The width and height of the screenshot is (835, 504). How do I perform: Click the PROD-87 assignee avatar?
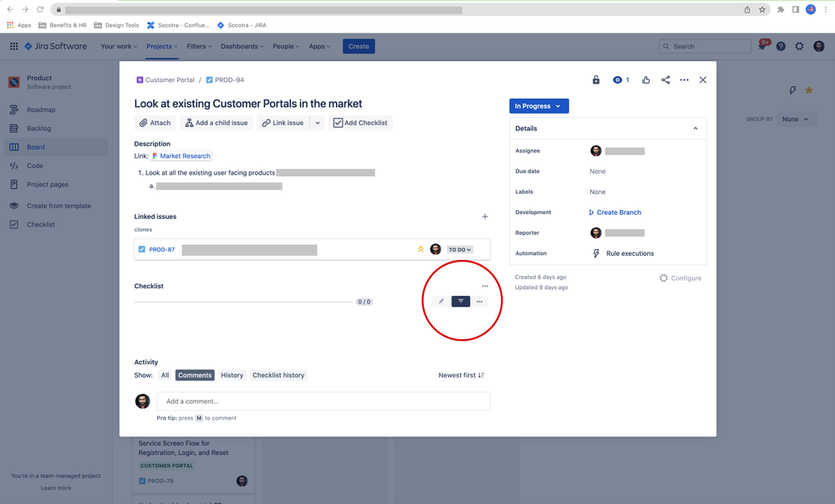(435, 249)
